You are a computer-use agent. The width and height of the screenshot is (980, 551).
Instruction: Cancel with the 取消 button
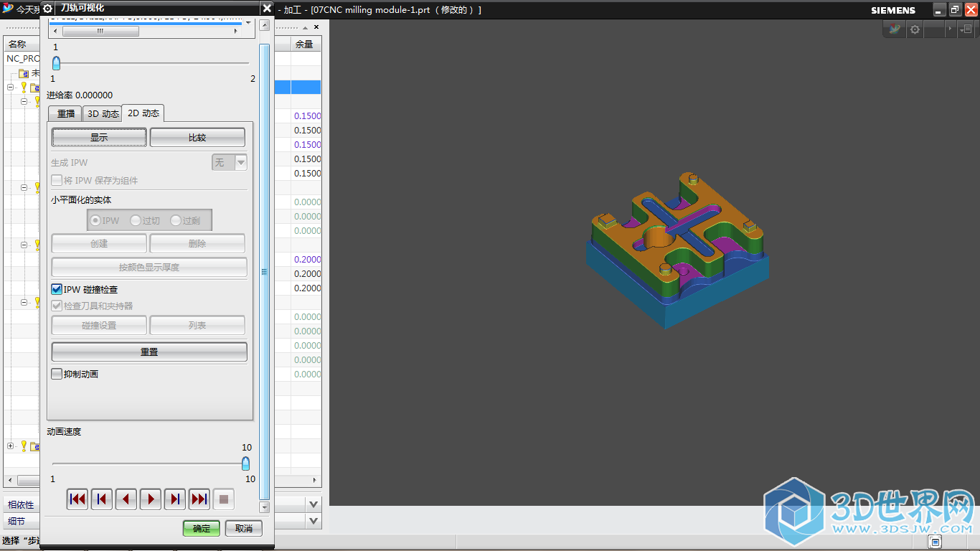point(244,528)
